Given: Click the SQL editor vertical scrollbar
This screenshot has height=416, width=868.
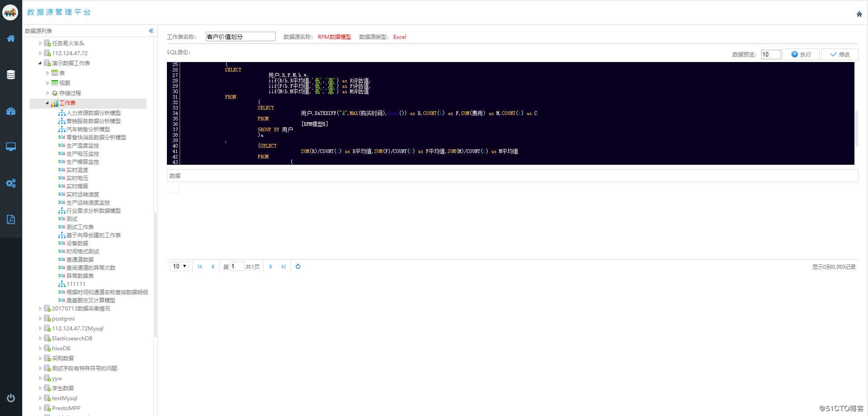Looking at the screenshot, I should click(856, 129).
